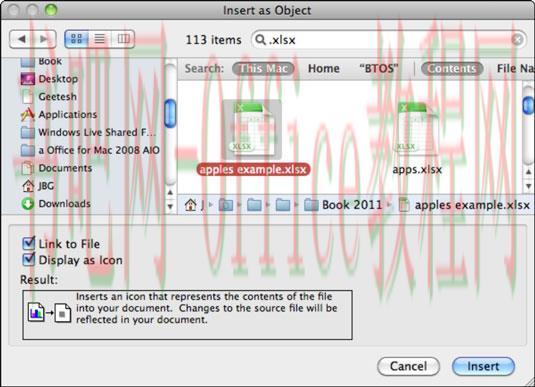Click the Cancel button
The width and height of the screenshot is (535, 387).
coord(408,366)
